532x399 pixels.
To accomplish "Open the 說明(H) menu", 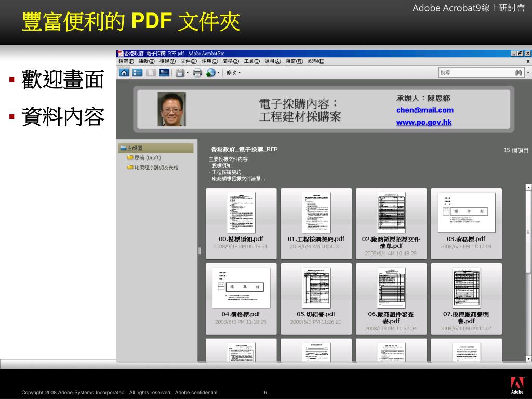I will 316,61.
